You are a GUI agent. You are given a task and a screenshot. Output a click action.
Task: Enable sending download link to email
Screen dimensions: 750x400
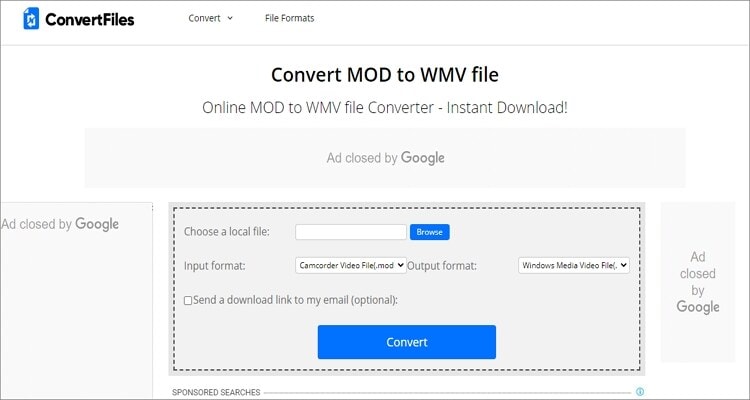(188, 300)
